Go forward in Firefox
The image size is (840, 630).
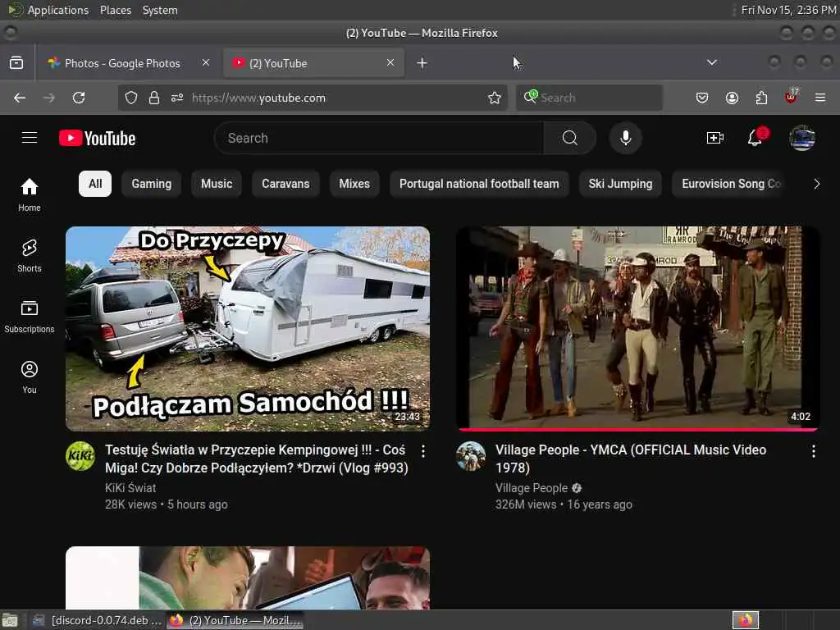click(48, 98)
